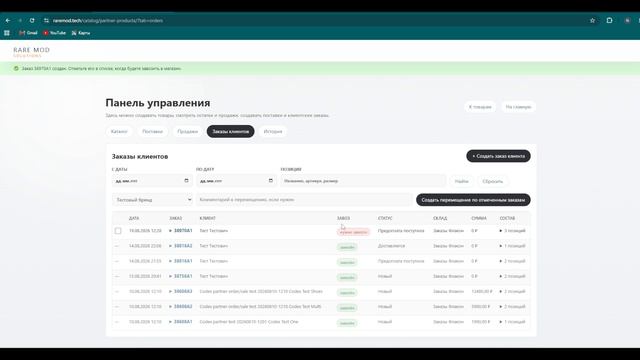
Task: Click the 'Заказы клиентов' section title
Action: [140, 156]
